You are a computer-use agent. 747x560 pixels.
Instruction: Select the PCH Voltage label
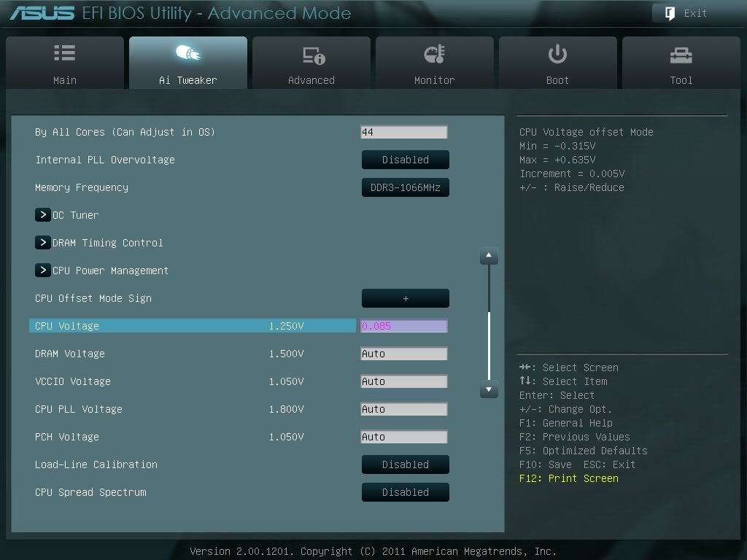66,436
